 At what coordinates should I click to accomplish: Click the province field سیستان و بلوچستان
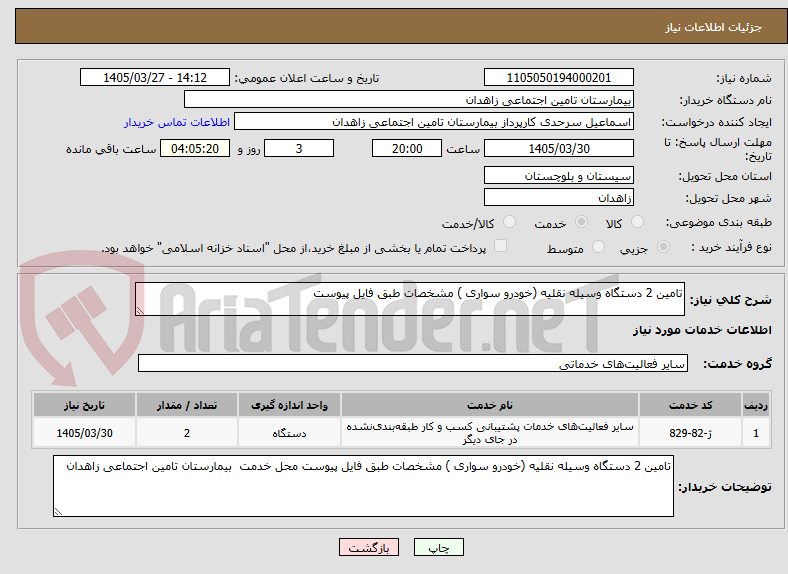558,175
